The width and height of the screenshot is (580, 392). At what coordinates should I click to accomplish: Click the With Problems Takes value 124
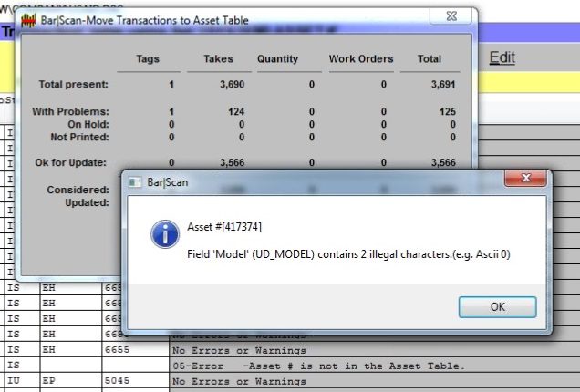(236, 111)
